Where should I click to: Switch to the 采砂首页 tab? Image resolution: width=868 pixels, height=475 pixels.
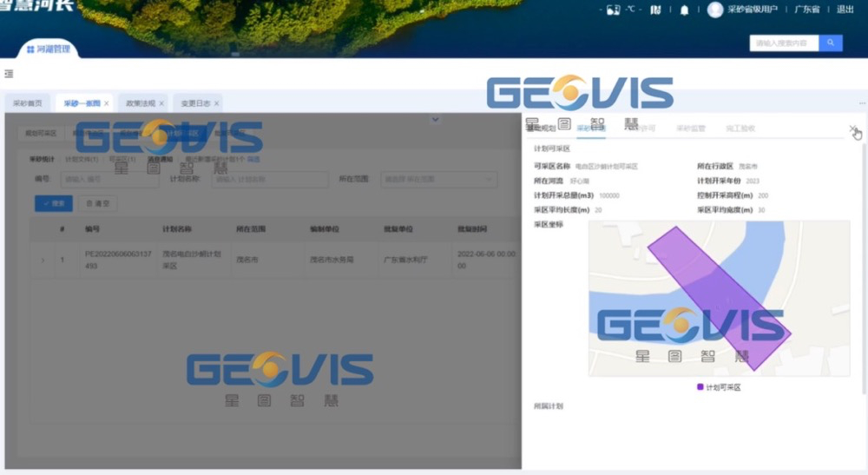pyautogui.click(x=28, y=103)
